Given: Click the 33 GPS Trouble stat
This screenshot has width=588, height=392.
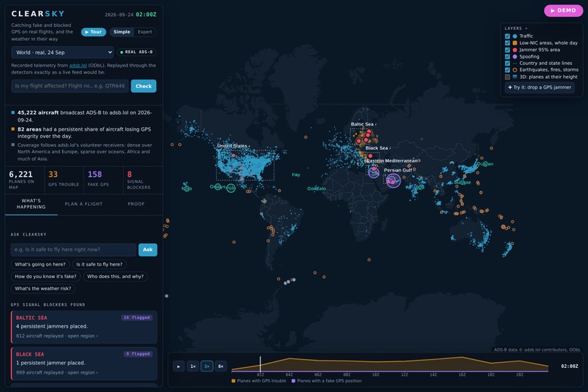Looking at the screenshot, I should [x=63, y=180].
